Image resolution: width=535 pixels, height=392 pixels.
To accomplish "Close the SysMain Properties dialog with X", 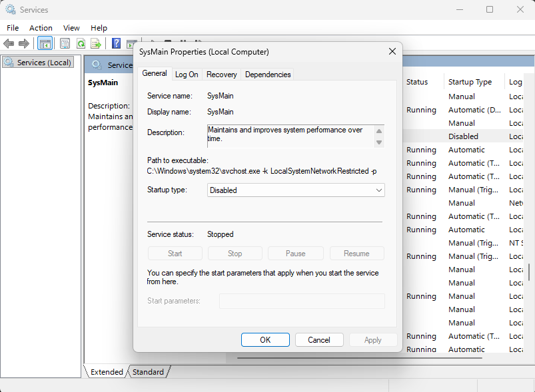I will [x=392, y=51].
